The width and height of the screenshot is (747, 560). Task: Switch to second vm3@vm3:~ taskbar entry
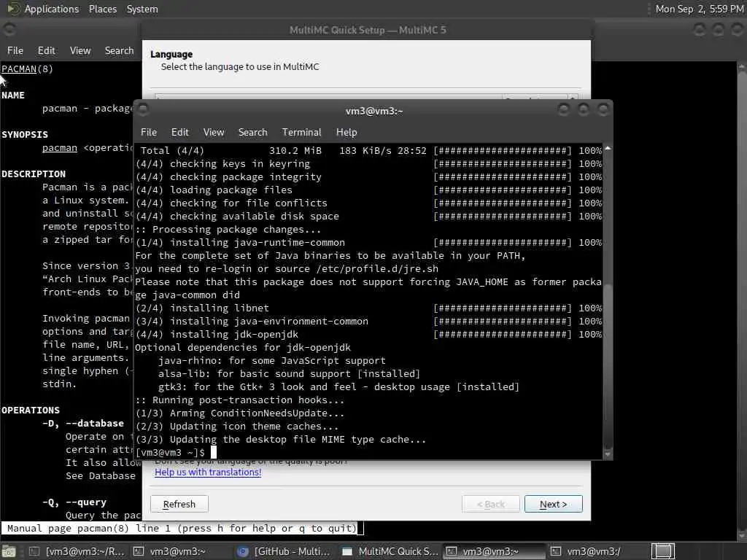coord(169,551)
